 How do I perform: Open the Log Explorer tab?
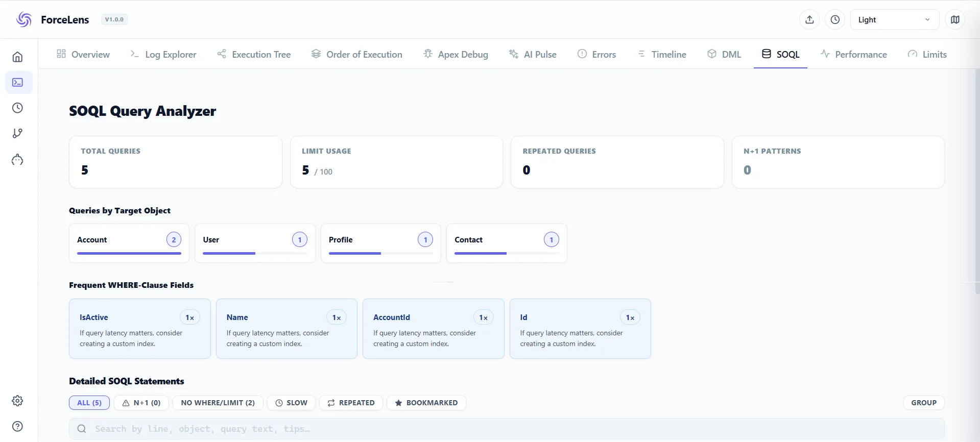163,54
